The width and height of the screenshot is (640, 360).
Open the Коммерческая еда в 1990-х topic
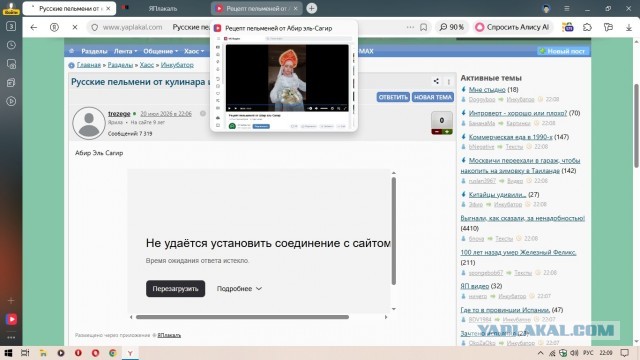pos(511,137)
